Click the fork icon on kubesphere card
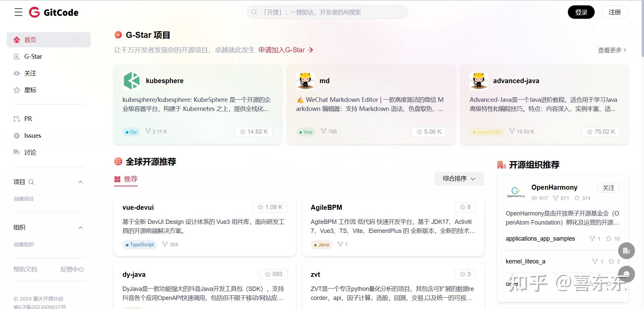 pyautogui.click(x=148, y=131)
